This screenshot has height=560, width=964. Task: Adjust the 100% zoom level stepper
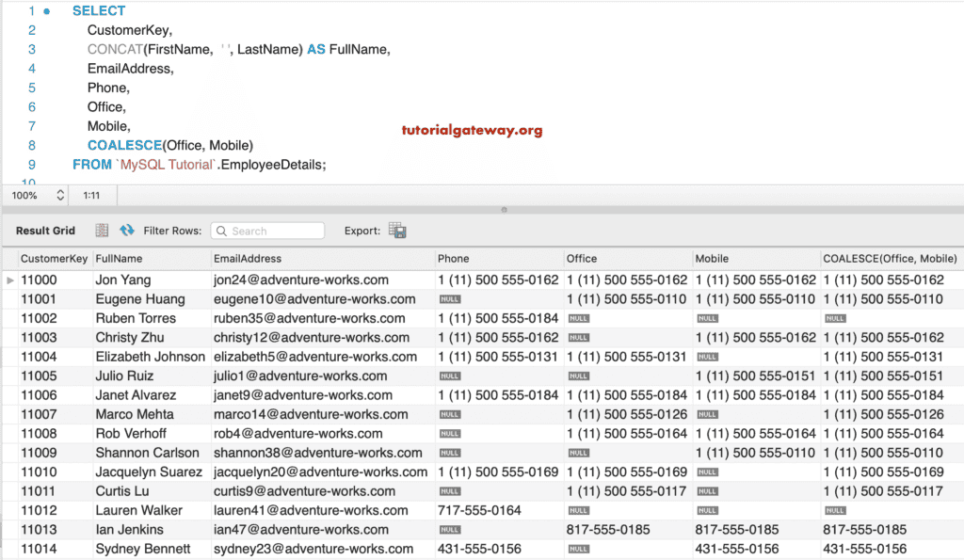pos(59,195)
